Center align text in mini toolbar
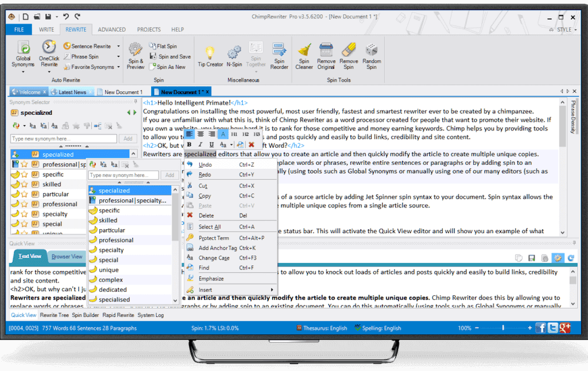Screen dimensions: 588x371 point(201,134)
